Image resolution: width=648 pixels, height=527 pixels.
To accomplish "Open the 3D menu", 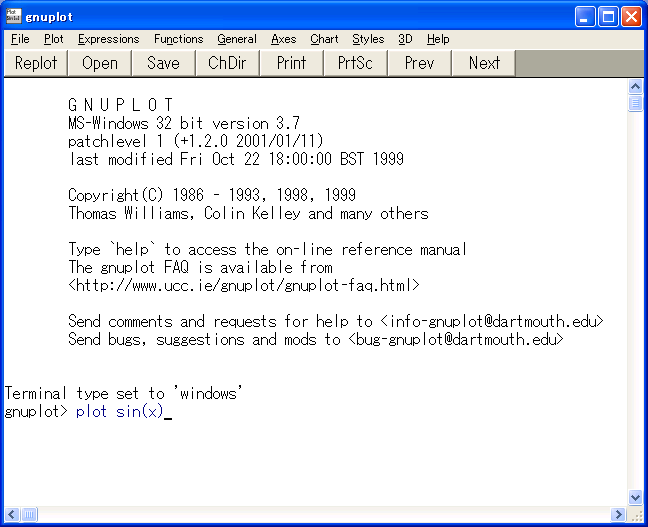I will click(x=405, y=39).
